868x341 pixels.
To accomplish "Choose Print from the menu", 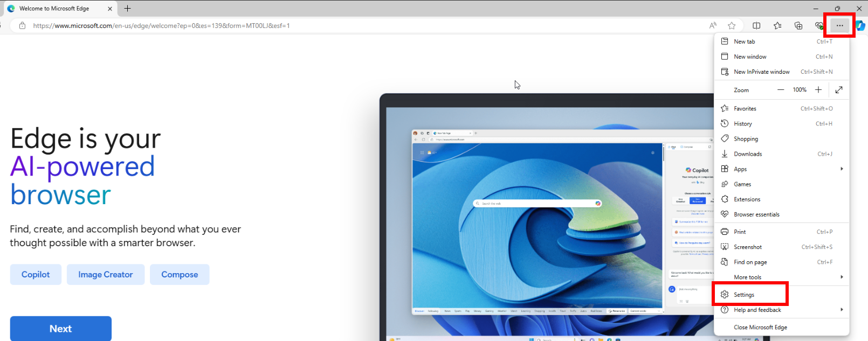I will [x=782, y=232].
